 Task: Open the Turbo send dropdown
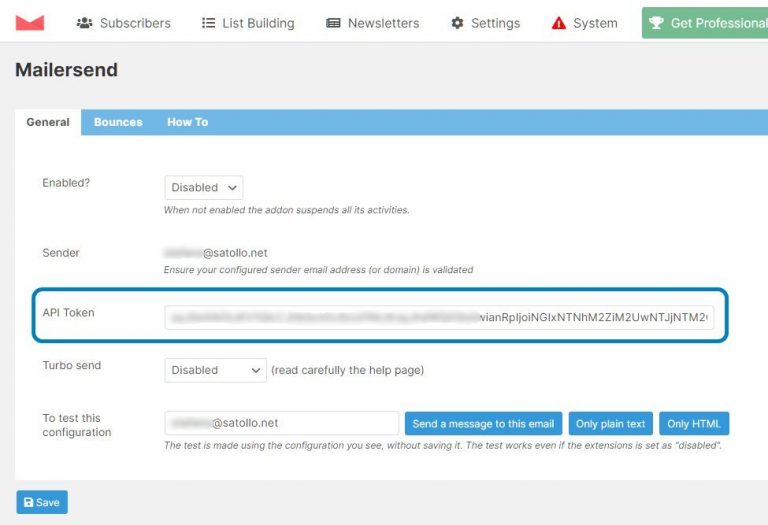pyautogui.click(x=216, y=370)
